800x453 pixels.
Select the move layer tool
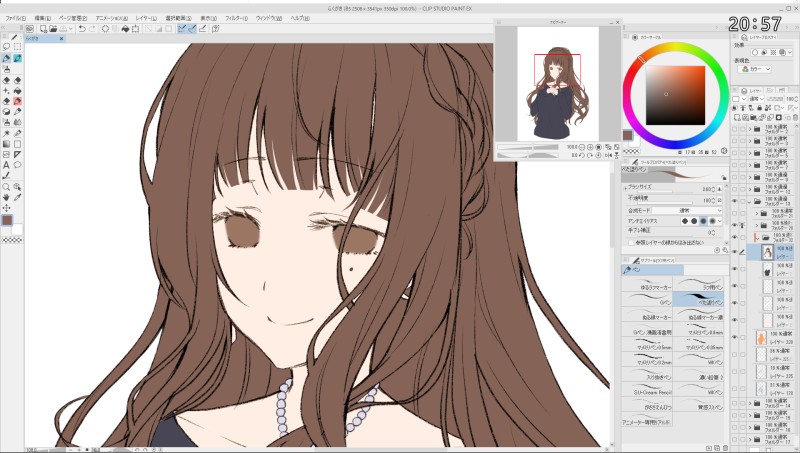[x=6, y=208]
